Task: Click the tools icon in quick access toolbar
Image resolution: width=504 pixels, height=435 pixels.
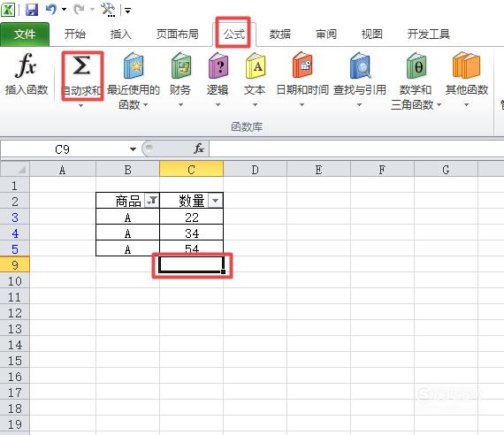Action: point(108,10)
